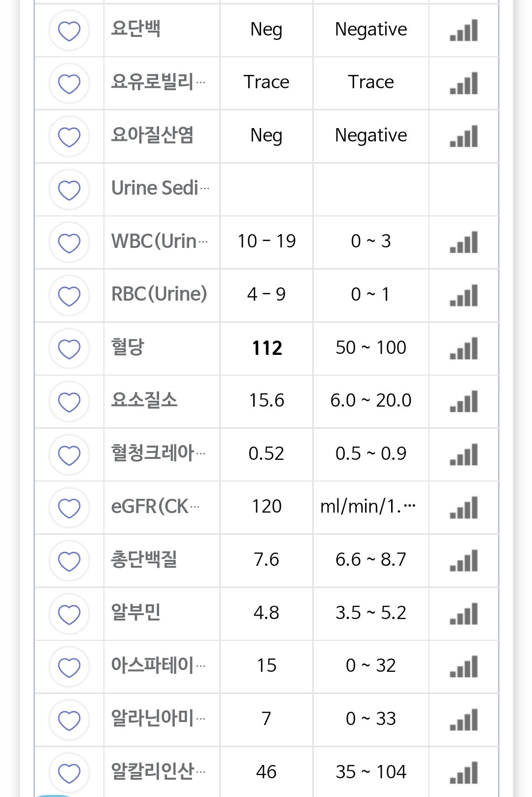This screenshot has height=797, width=532.
Task: Show 요소질소 trend bar-chart icon
Action: click(464, 401)
